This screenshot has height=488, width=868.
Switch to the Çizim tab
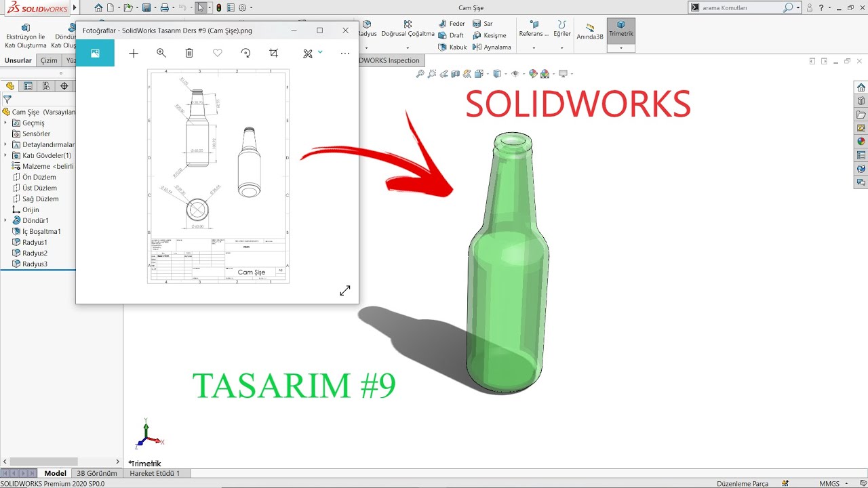coord(49,60)
